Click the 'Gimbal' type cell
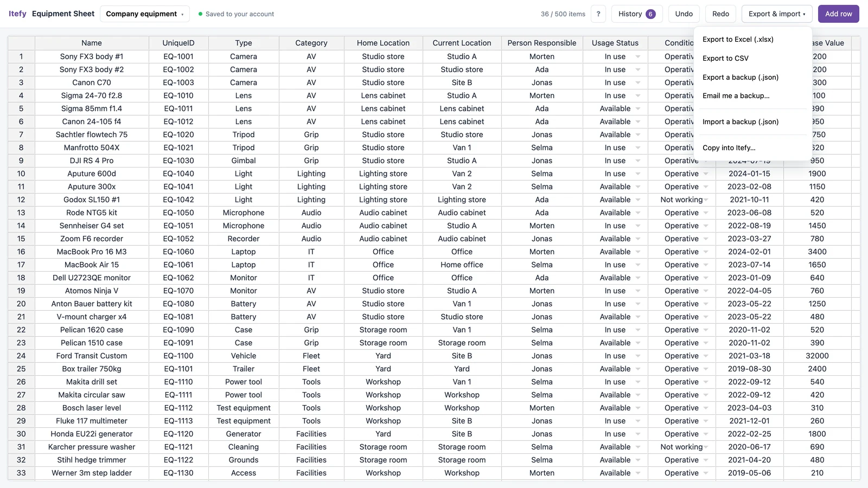Viewport: 868px width, 488px height. (244, 160)
